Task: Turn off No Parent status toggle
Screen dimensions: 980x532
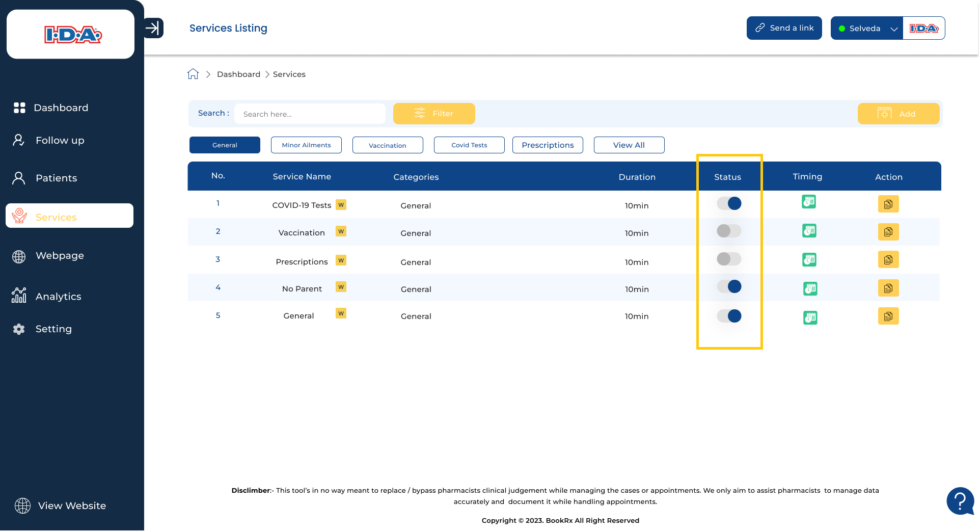Action: (x=729, y=287)
